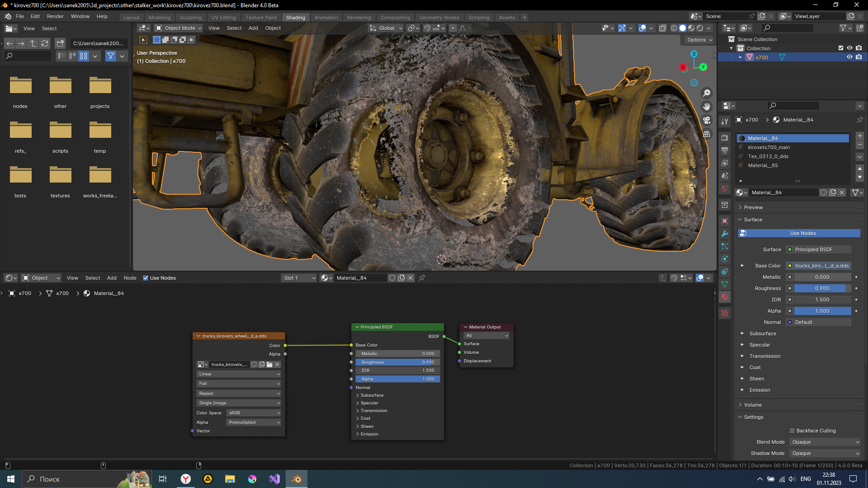Screen dimensions: 868x488
Task: Unlink Material_84 in node editor header
Action: pos(410,278)
